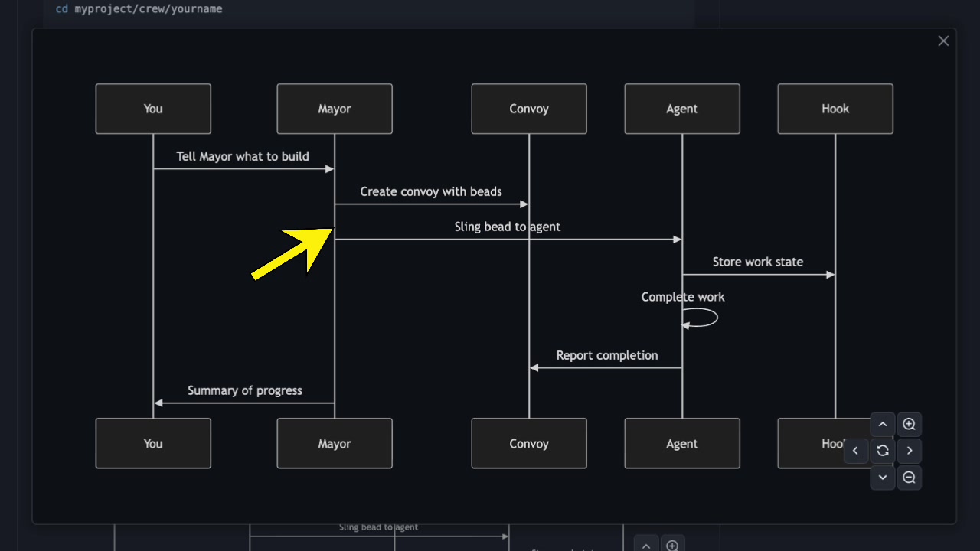Click the cd myproject/crew/yourname command text

point(138,8)
